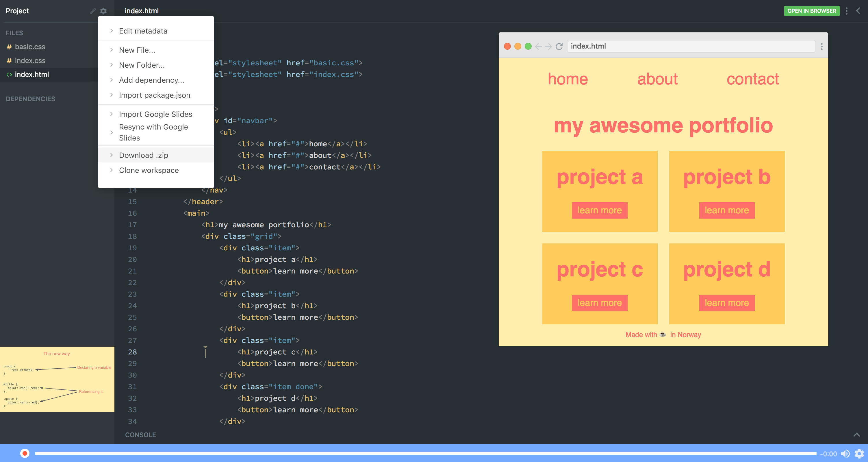Click the OPEN IN BROWSER button

[x=812, y=11]
